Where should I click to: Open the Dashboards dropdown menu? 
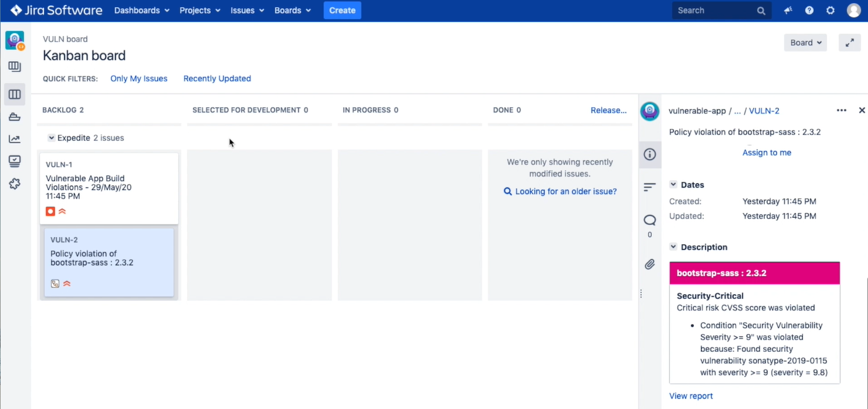coord(142,10)
